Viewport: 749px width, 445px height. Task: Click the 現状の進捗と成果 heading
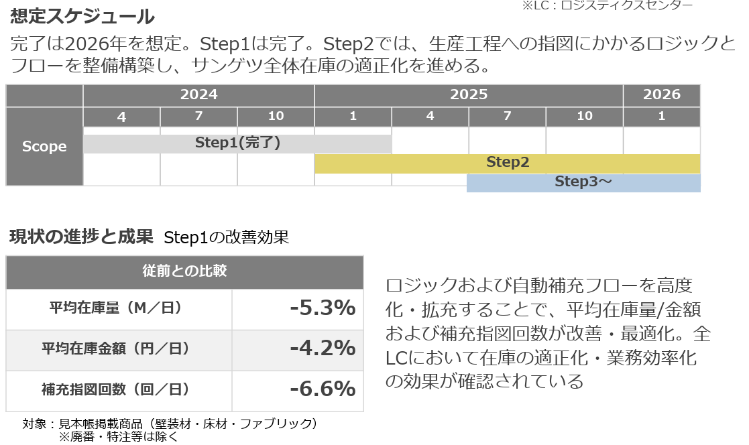coord(81,236)
